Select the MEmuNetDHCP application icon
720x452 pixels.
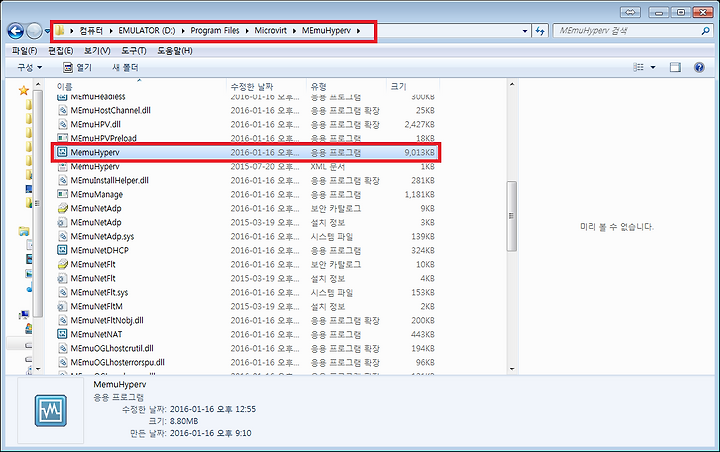pyautogui.click(x=62, y=250)
